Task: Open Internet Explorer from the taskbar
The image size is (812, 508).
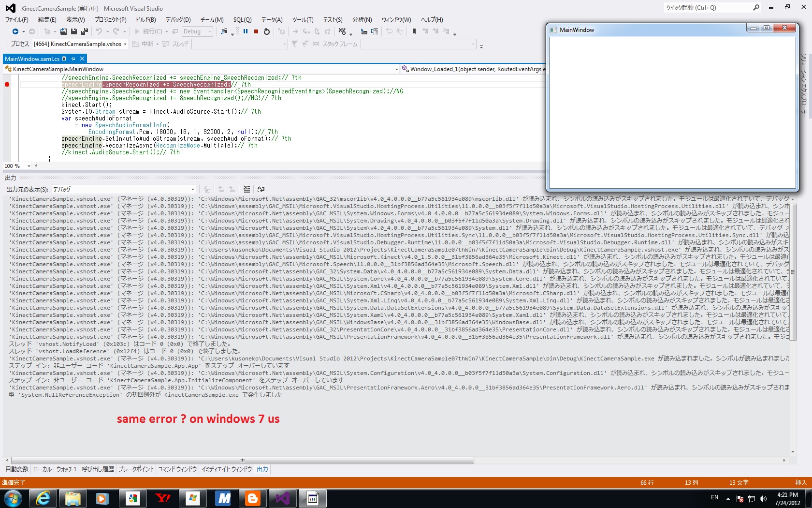Action: tap(43, 498)
